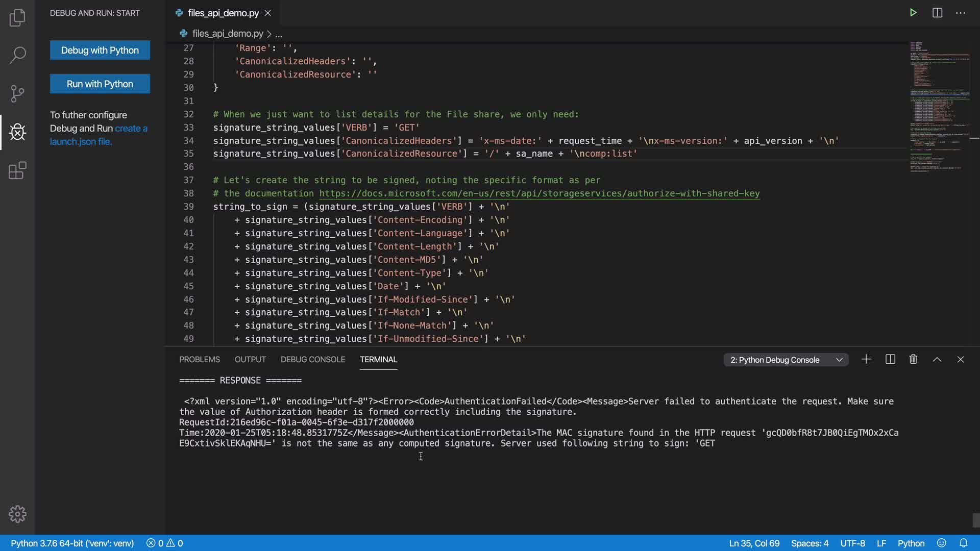The width and height of the screenshot is (980, 551).
Task: Open the Manage gear settings icon
Action: (17, 514)
